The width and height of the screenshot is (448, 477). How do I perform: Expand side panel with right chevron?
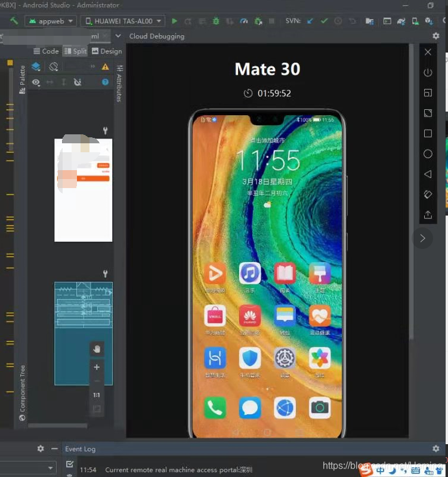[422, 238]
